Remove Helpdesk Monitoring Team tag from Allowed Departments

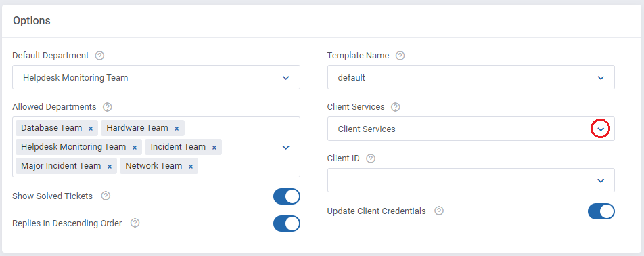(x=135, y=148)
